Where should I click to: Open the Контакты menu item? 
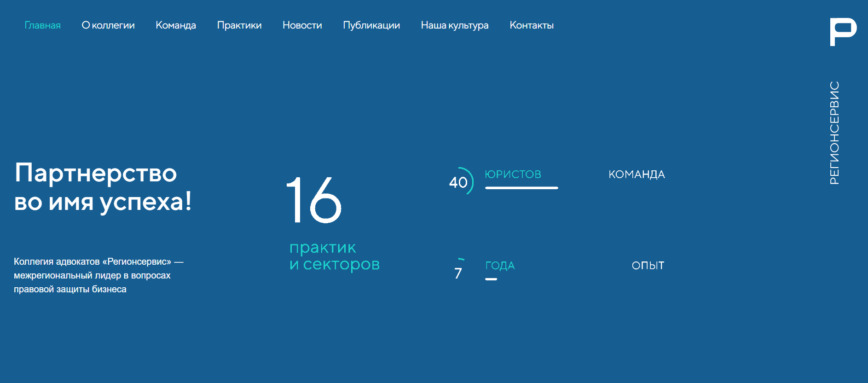[x=532, y=25]
